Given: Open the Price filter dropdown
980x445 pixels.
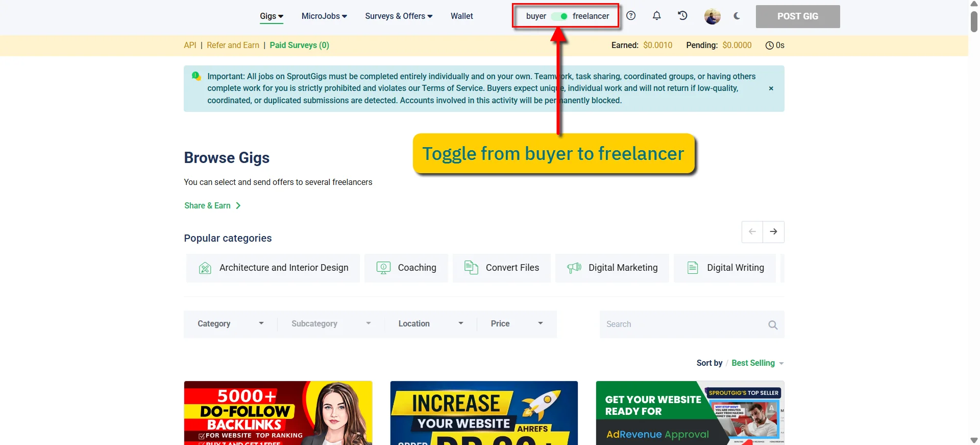Looking at the screenshot, I should click(517, 324).
